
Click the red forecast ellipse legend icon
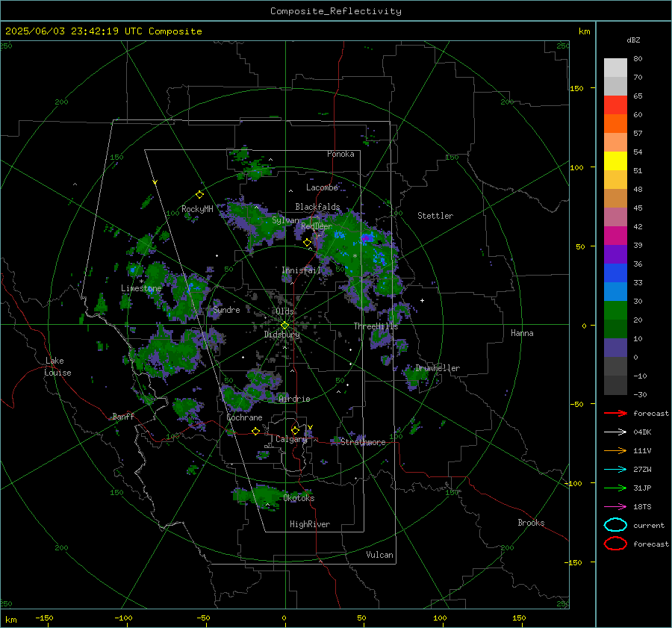[x=615, y=544]
